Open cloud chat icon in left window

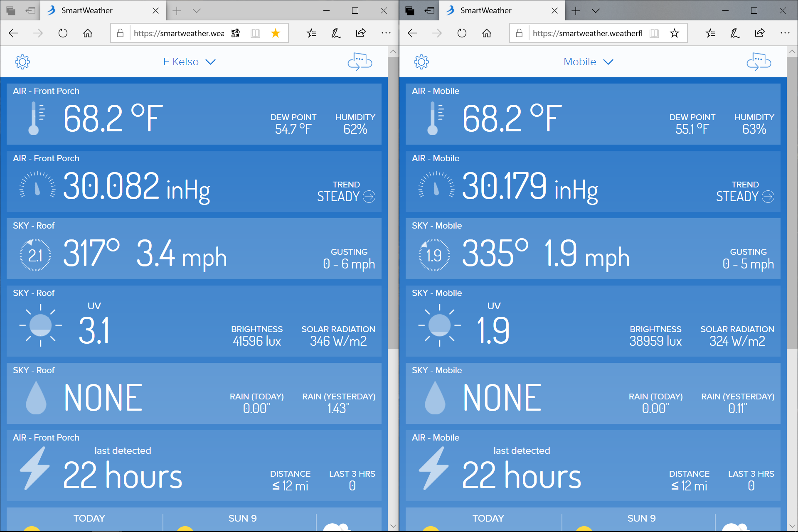(x=360, y=62)
